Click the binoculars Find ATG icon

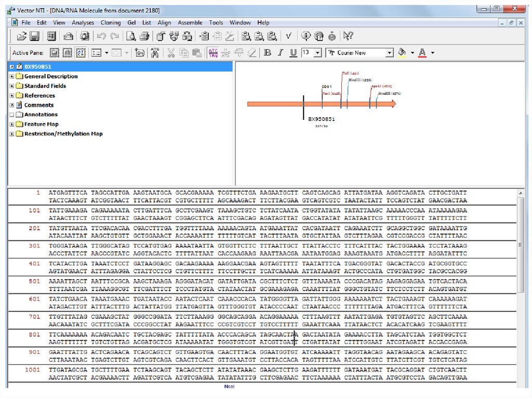(155, 53)
